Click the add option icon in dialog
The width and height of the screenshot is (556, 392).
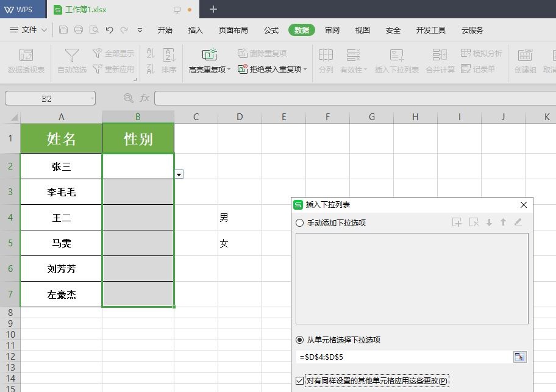point(457,223)
